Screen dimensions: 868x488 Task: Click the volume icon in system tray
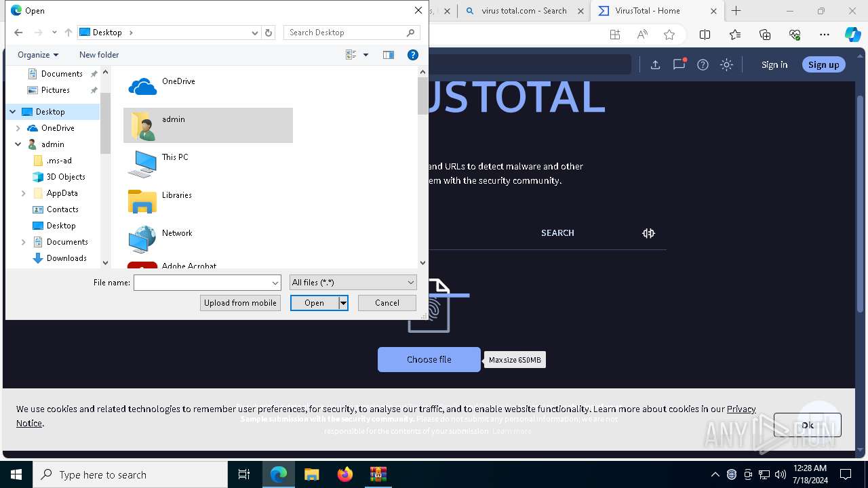point(781,474)
